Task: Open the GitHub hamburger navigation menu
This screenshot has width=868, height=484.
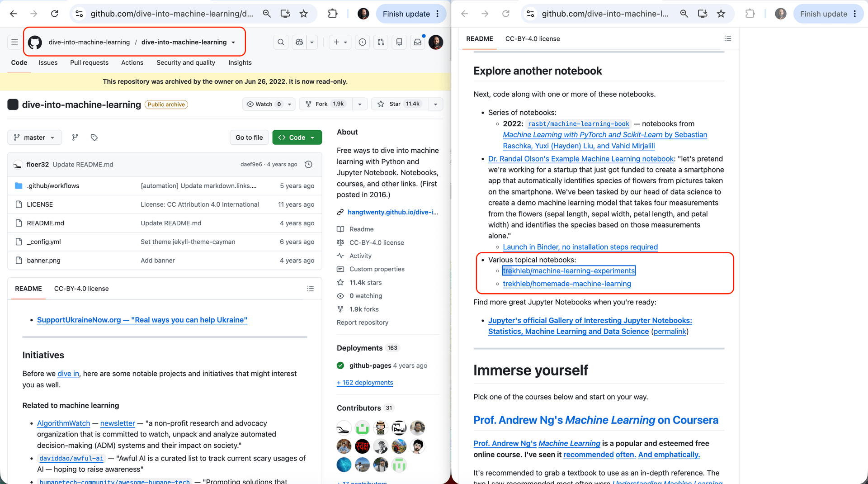Action: (14, 42)
